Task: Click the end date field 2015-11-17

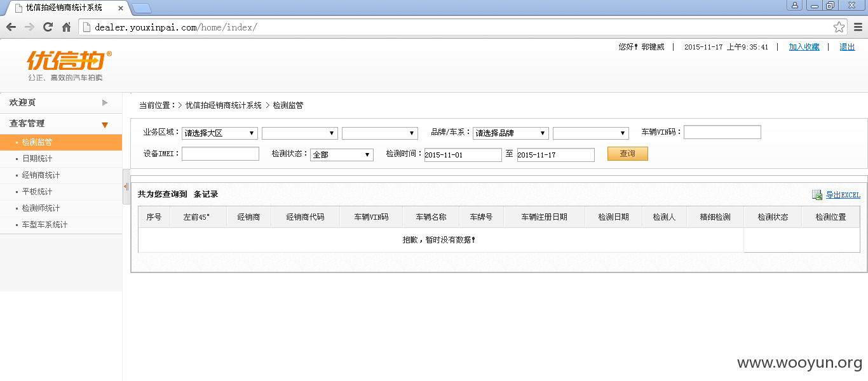Action: (556, 155)
